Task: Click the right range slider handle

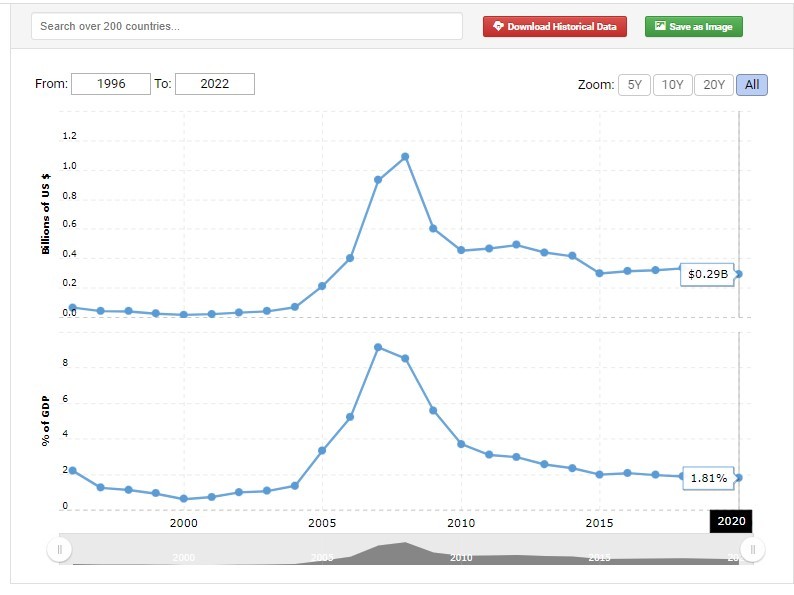Action: pos(752,549)
